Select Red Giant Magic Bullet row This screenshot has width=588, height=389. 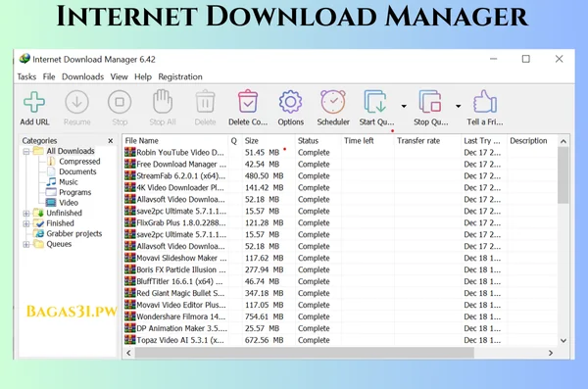point(340,293)
